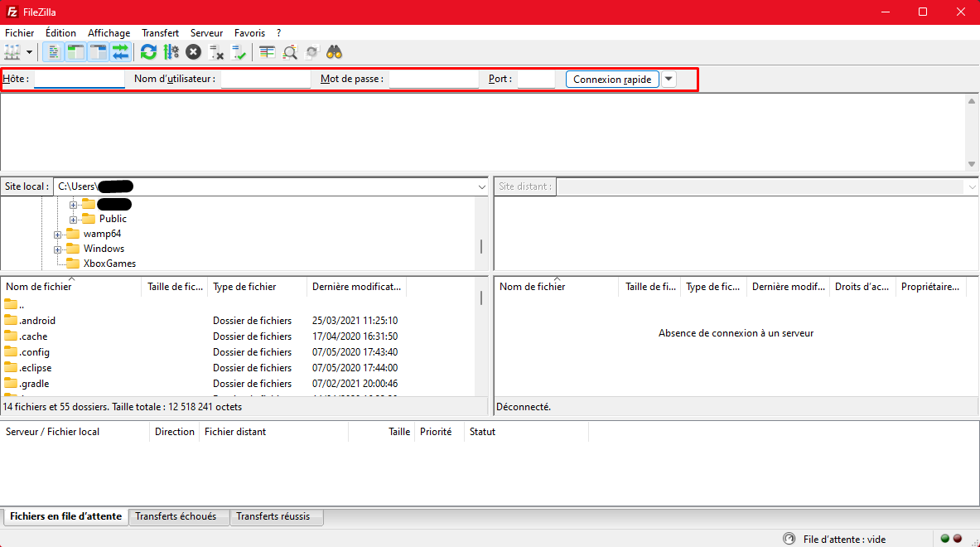Expand the wamp64 folder tree node
This screenshot has height=547, width=980.
click(58, 235)
